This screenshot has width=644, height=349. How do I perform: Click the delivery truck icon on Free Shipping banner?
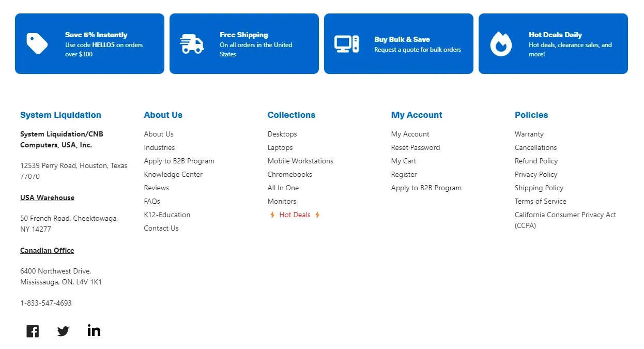(191, 43)
